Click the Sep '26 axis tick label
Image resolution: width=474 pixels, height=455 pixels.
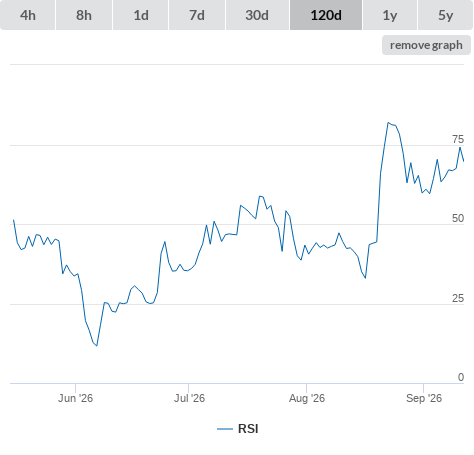[424, 398]
